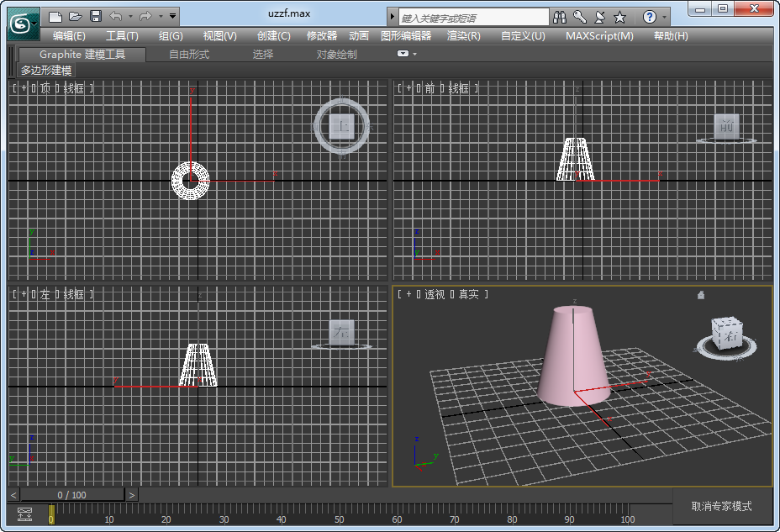Open the Communication Center satellite dish icon
The height and width of the screenshot is (532, 780).
tap(600, 18)
